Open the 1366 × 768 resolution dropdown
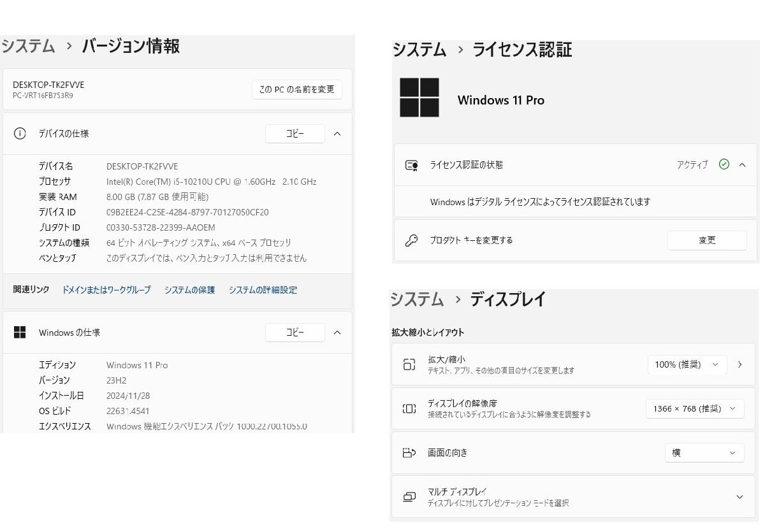Viewport: 765px width, 532px height. click(694, 408)
